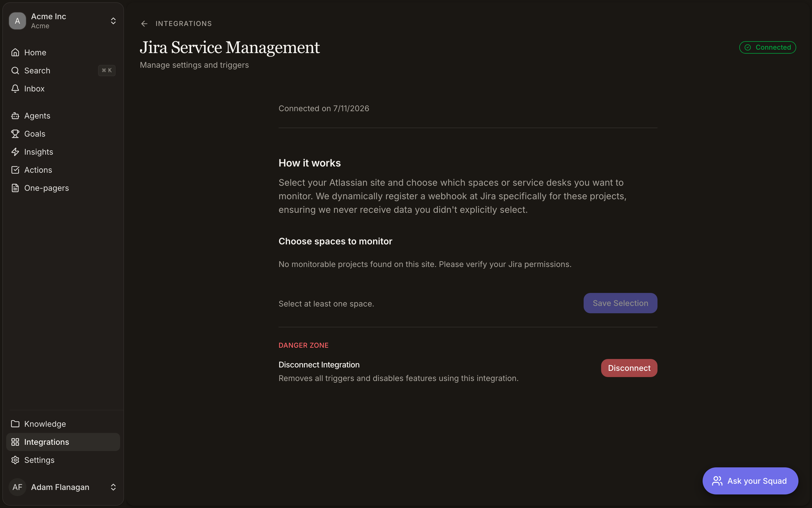Go to Agents page

point(63,116)
